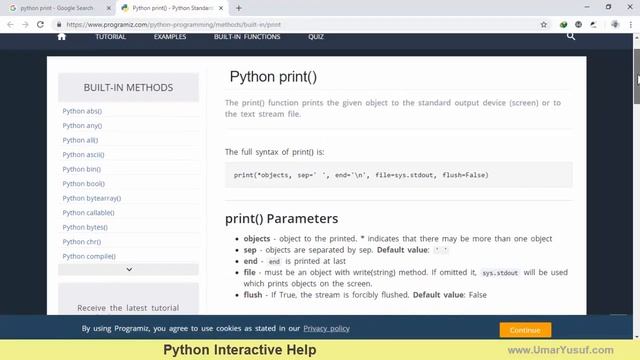Click the third extension icon beside profile

tap(593, 24)
